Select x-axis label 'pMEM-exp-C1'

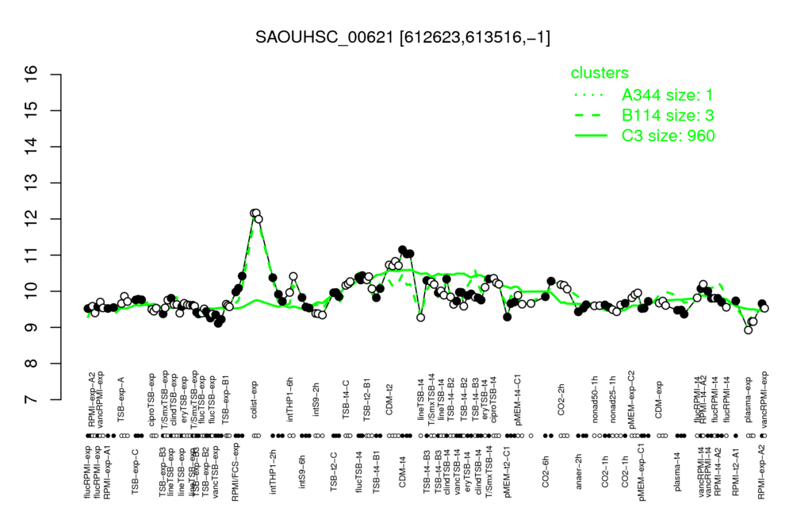coord(641,471)
